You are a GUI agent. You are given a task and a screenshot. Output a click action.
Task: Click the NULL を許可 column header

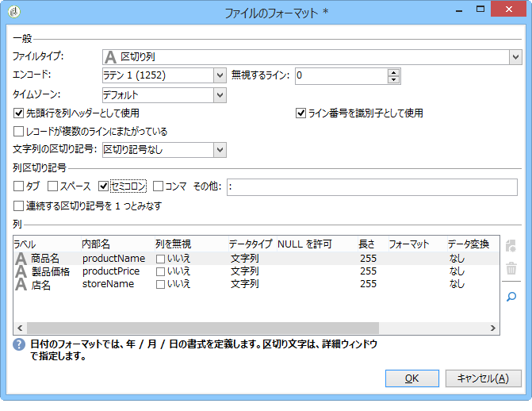click(x=317, y=244)
